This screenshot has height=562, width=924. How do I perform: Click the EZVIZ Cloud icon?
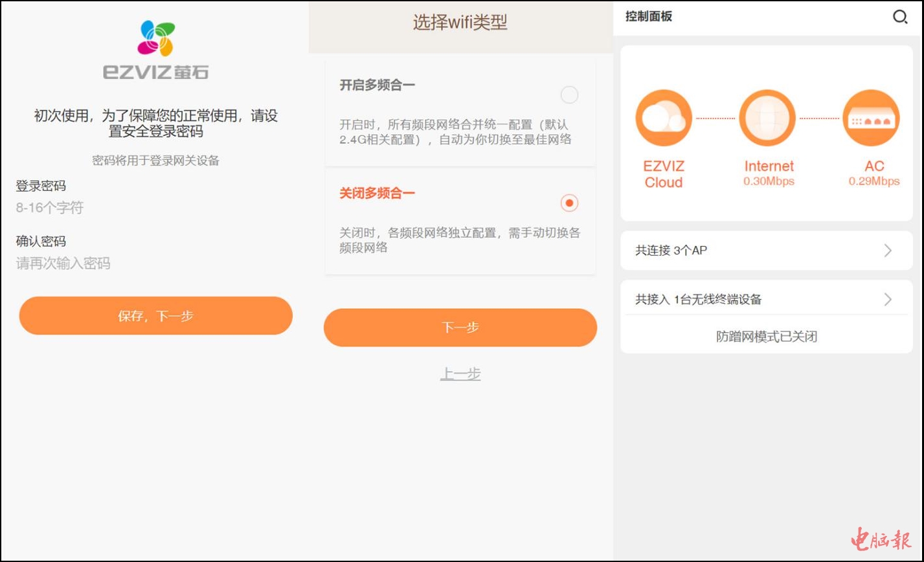(x=664, y=118)
